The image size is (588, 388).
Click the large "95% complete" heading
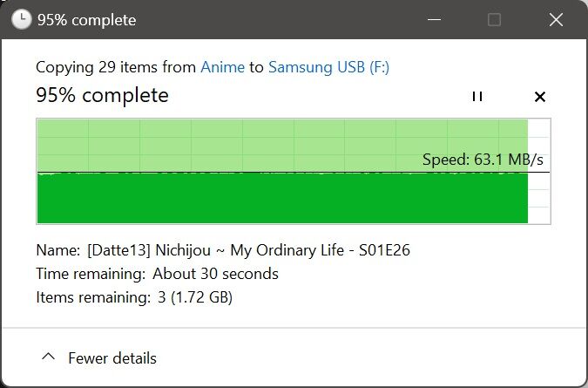point(103,95)
